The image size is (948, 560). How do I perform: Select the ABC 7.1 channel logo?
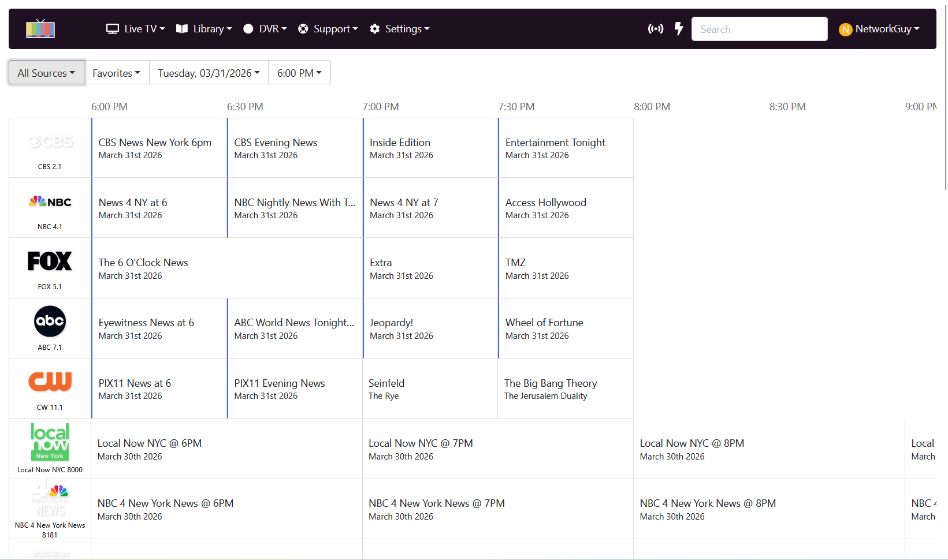tap(50, 322)
